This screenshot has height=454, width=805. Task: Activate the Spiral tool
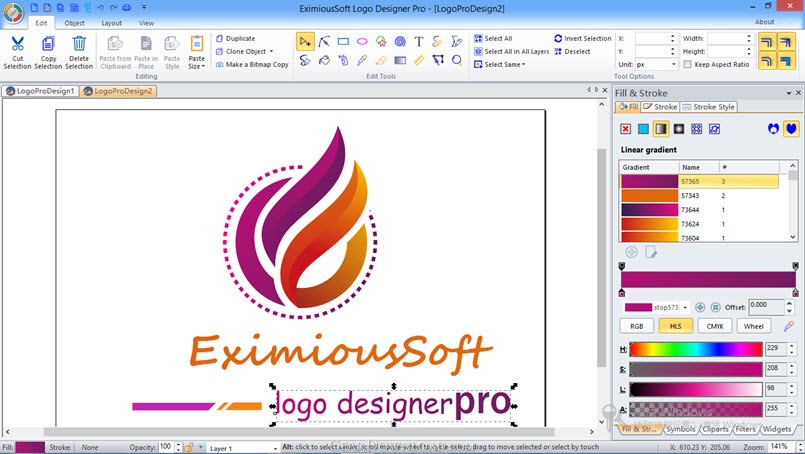[x=400, y=42]
